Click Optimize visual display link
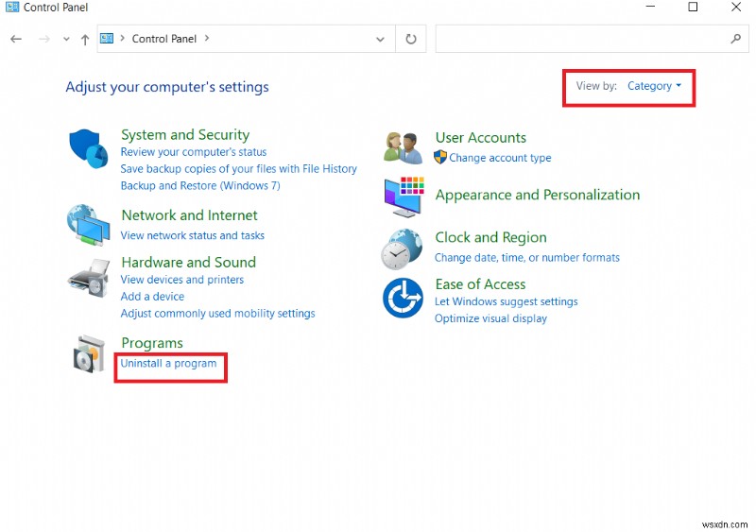This screenshot has height=532, width=756. (490, 318)
